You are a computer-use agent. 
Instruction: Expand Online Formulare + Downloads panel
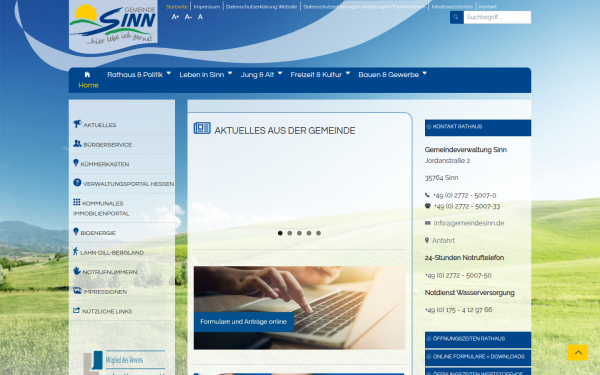coord(478,357)
